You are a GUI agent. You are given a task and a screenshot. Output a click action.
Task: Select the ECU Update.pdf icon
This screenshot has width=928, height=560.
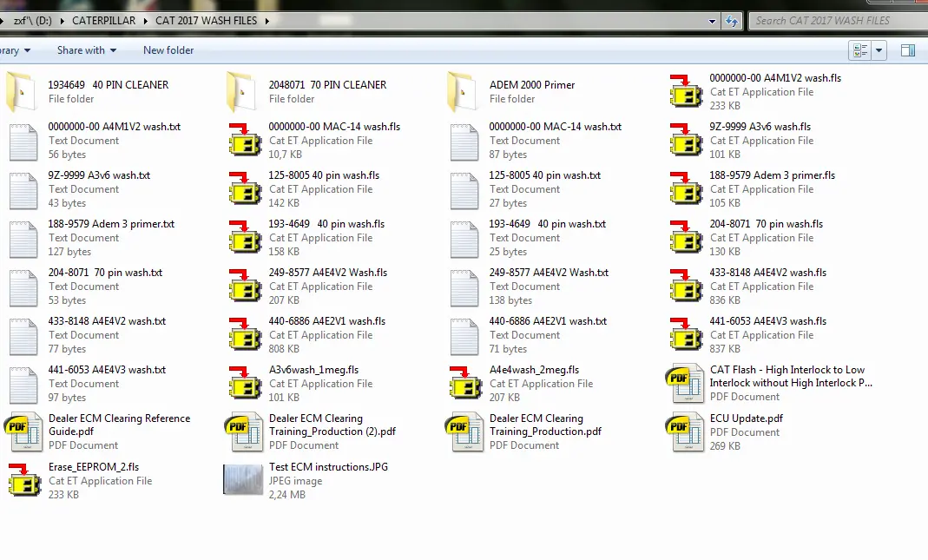click(x=685, y=432)
